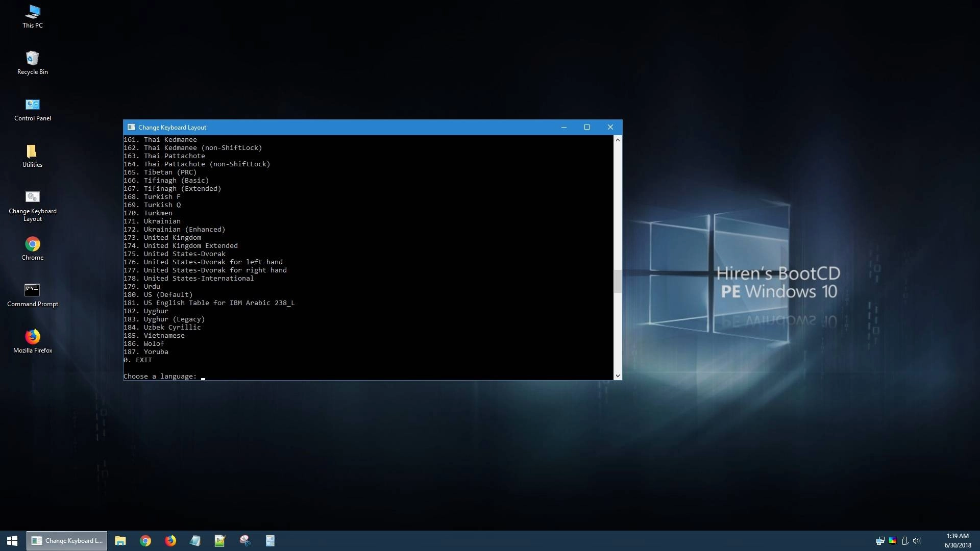The width and height of the screenshot is (980, 551).
Task: Click the console scrollbar down arrow
Action: coord(618,375)
